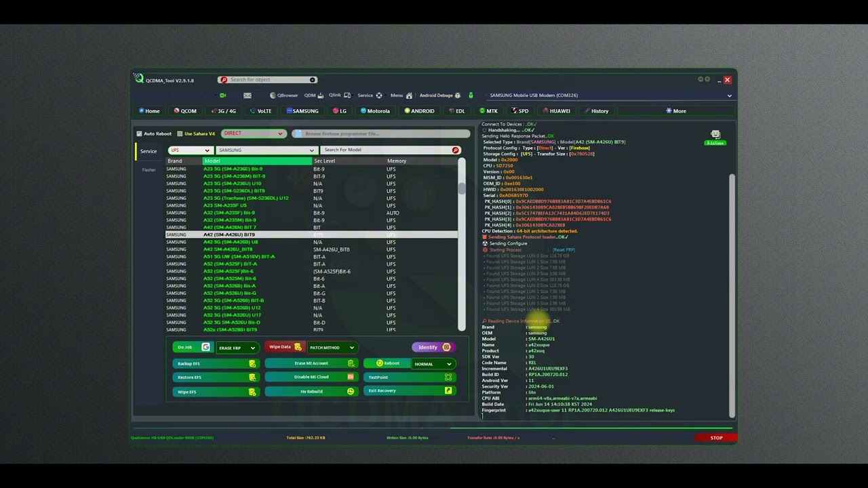Click the green USB device icon
868x488 pixels.
471,96
